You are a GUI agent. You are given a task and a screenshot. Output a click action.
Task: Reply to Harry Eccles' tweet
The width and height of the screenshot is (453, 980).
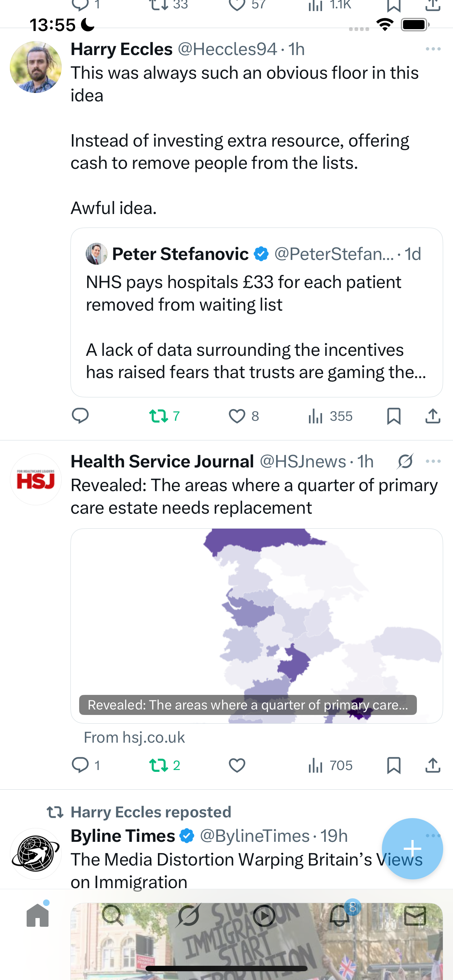[80, 416]
